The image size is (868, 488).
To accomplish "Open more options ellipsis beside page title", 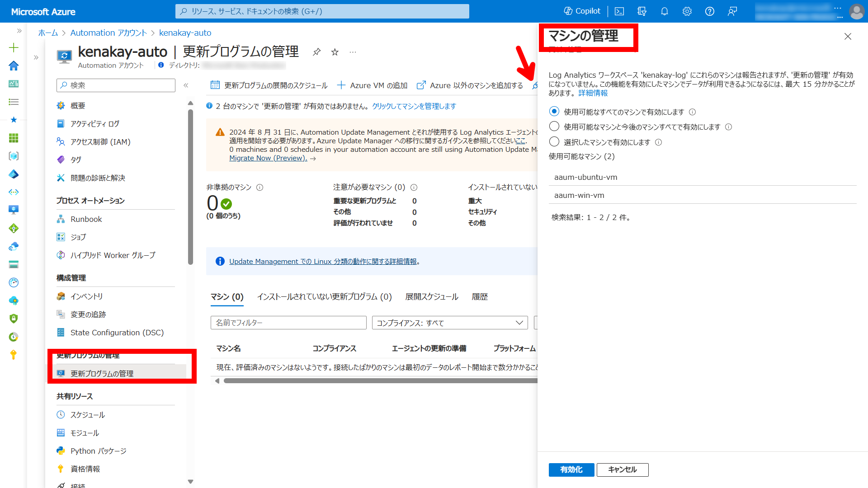I will point(353,52).
